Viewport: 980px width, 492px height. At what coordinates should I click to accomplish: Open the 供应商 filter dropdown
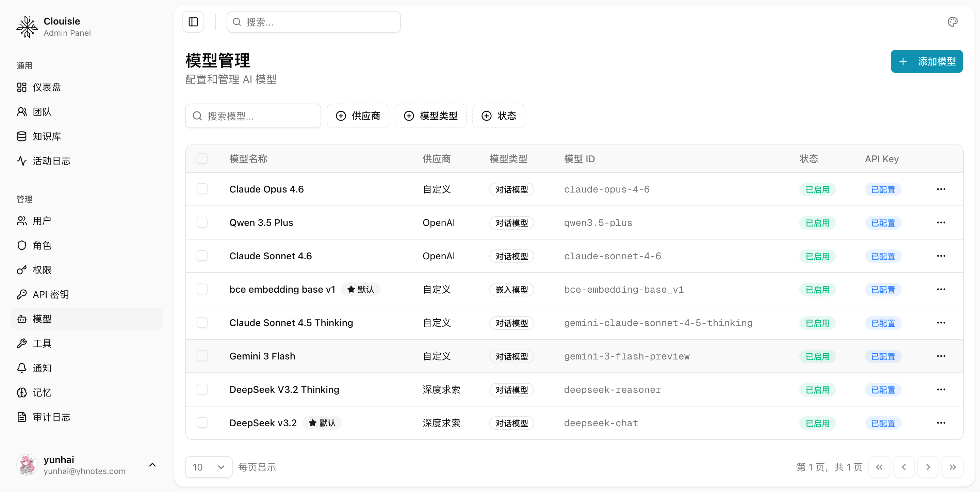(358, 116)
